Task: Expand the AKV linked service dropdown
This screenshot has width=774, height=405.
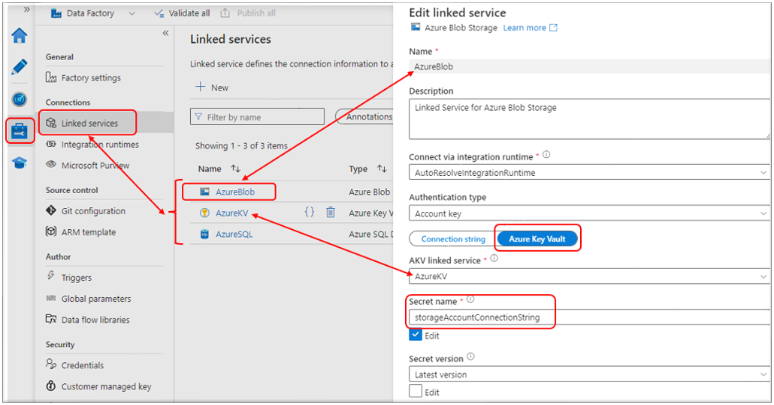Action: point(590,275)
